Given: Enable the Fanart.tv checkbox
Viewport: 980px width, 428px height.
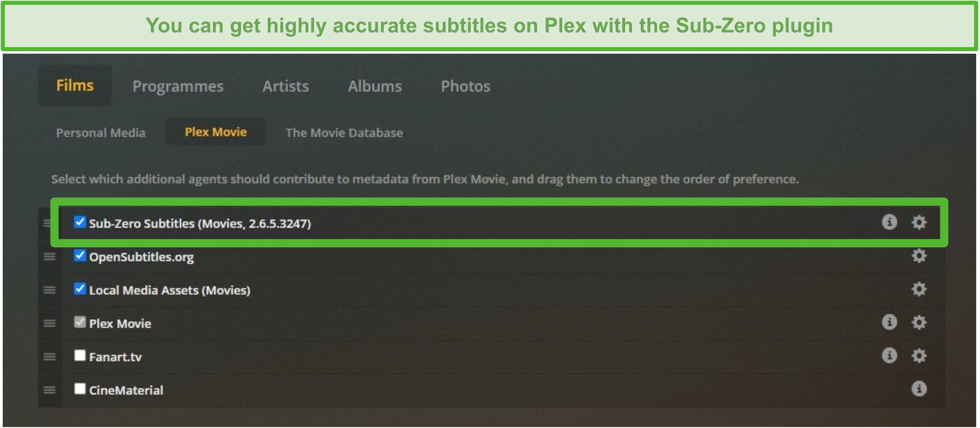Looking at the screenshot, I should pos(80,355).
